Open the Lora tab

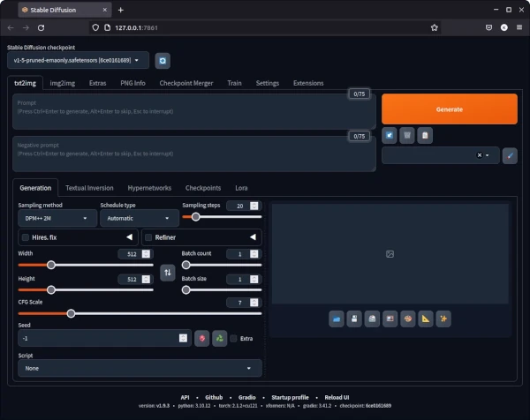click(241, 188)
